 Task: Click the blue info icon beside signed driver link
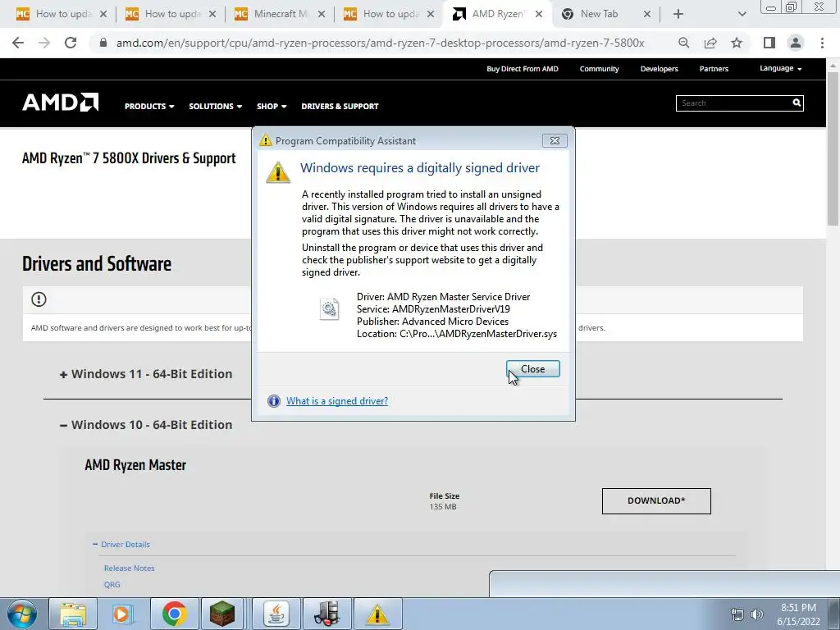pyautogui.click(x=274, y=400)
